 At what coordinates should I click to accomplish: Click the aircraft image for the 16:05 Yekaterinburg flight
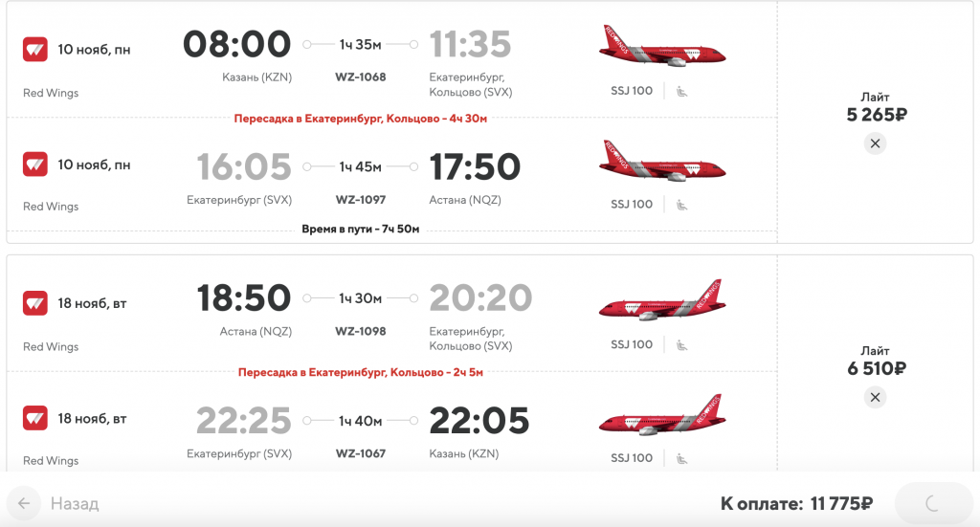pyautogui.click(x=662, y=161)
